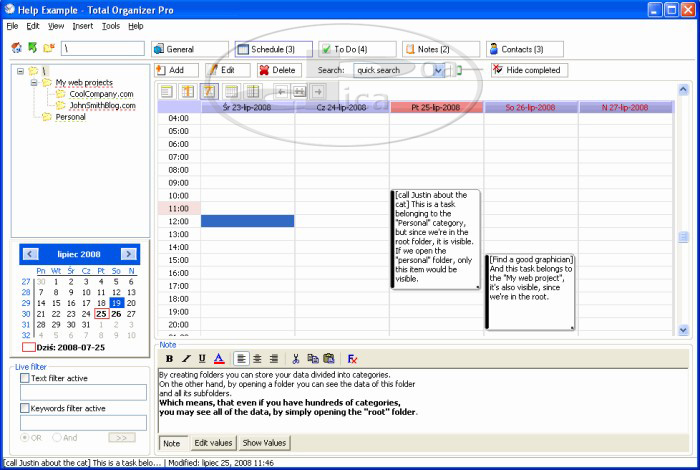Center-align the note text
700x470 pixels.
[257, 358]
